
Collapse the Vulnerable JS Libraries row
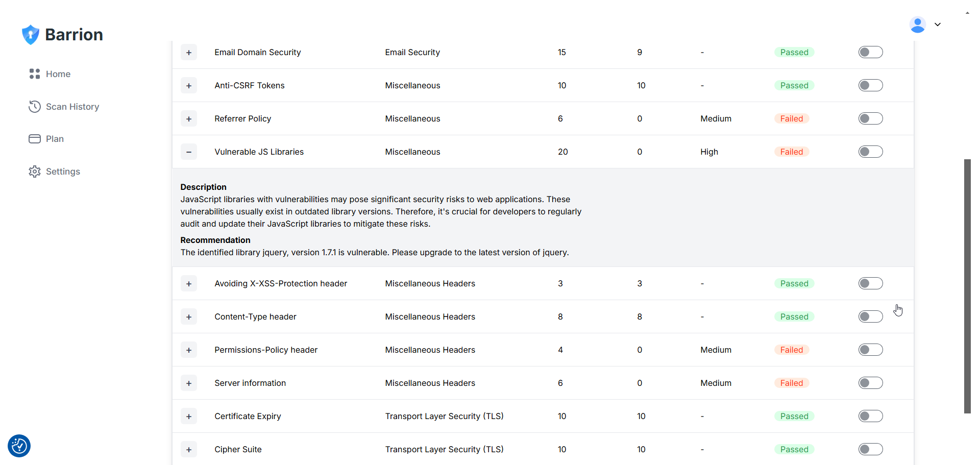click(189, 152)
